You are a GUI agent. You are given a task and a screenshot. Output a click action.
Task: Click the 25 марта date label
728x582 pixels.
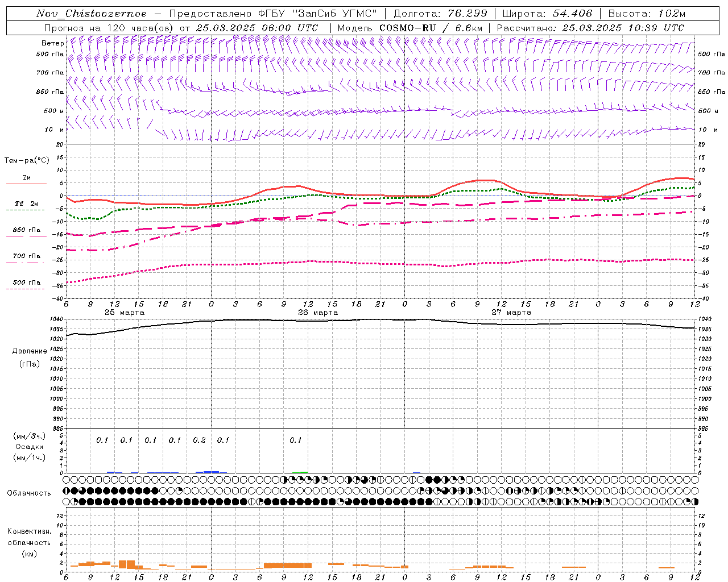click(x=125, y=313)
